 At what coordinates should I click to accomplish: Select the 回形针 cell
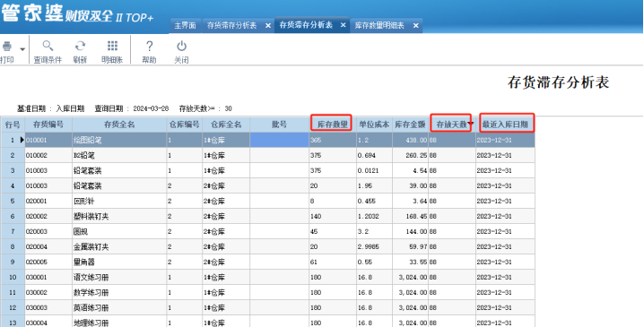tap(119, 201)
